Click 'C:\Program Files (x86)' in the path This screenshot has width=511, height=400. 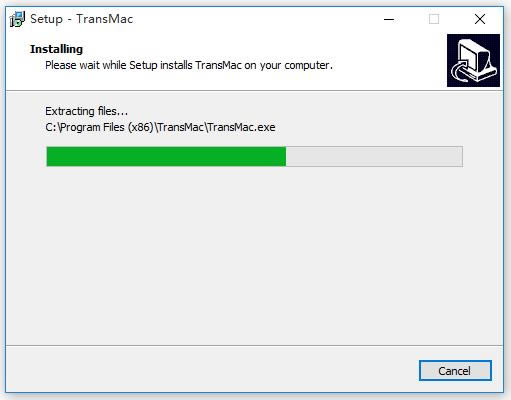[99, 127]
